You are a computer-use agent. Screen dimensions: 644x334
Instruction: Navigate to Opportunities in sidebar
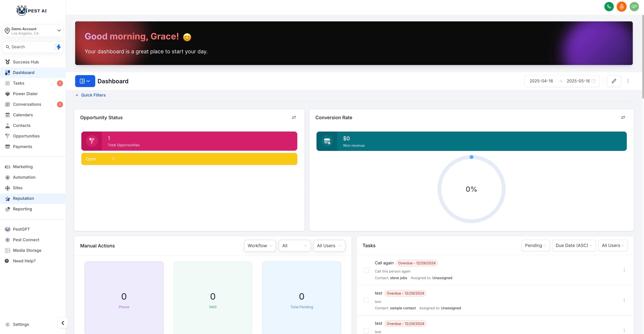pos(33,136)
